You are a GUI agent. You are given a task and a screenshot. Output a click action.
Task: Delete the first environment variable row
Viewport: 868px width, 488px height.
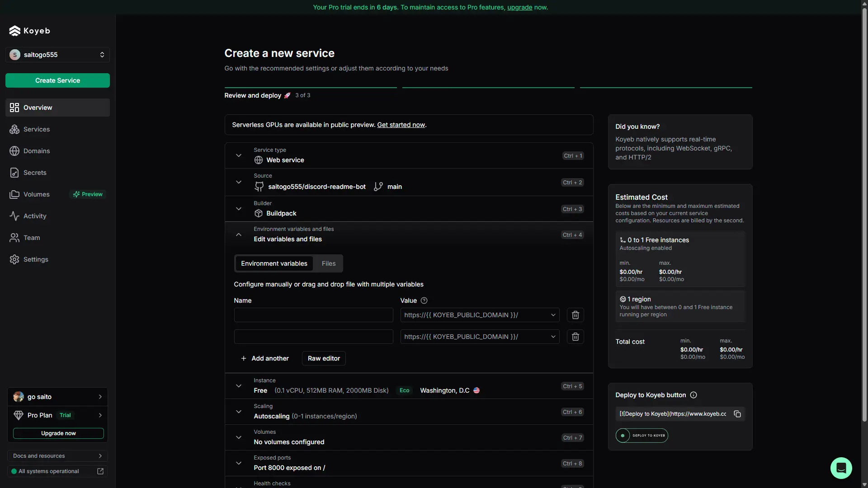pos(575,315)
